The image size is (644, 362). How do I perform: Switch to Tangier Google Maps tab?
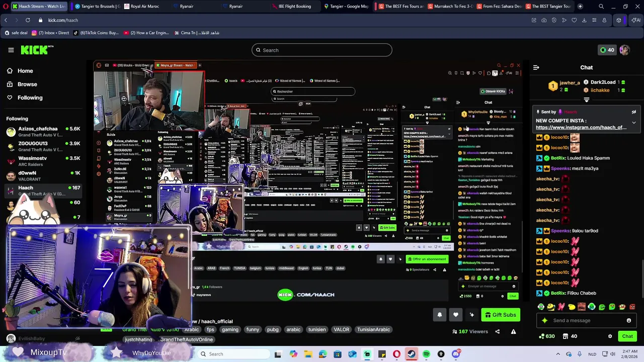pyautogui.click(x=346, y=6)
